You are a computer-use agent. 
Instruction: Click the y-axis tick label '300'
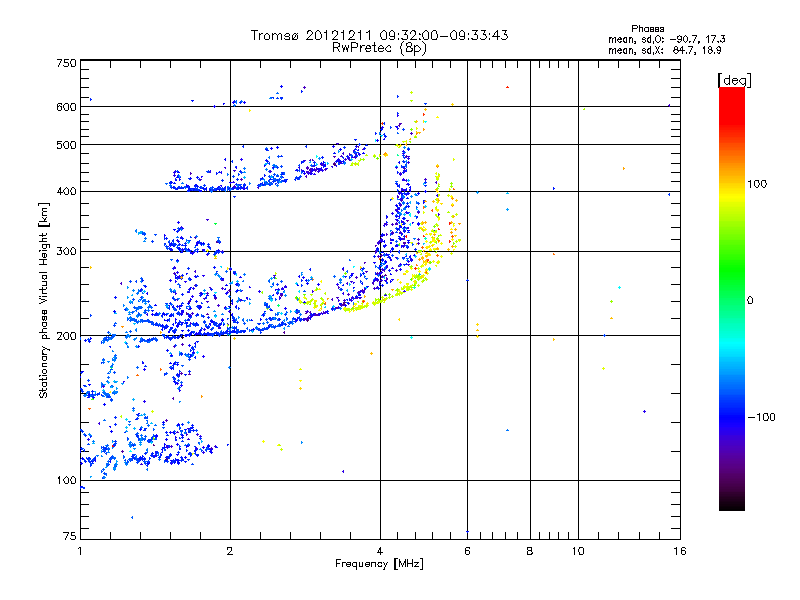pyautogui.click(x=66, y=252)
